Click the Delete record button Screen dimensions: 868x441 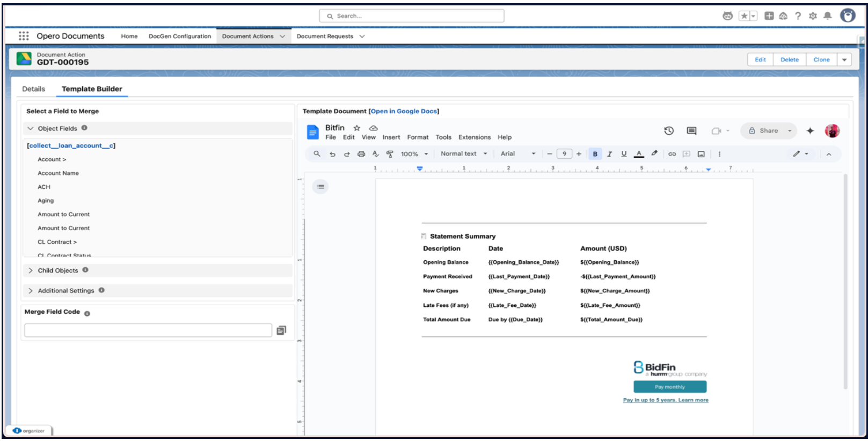tap(790, 60)
